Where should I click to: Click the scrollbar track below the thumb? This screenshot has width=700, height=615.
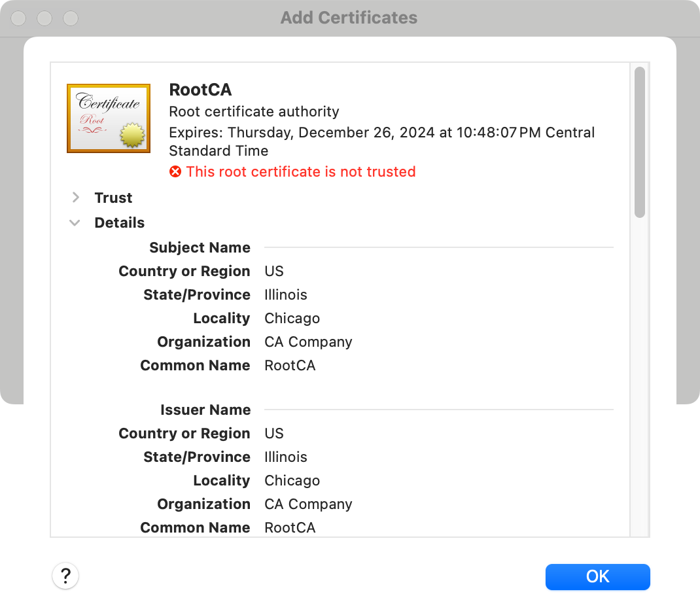point(640,379)
